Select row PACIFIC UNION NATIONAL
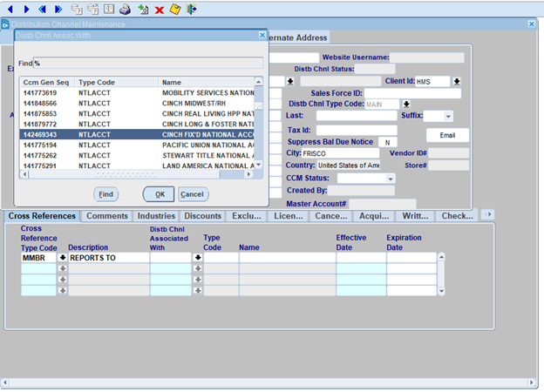Screen dimensions: 544x392 [x=137, y=145]
